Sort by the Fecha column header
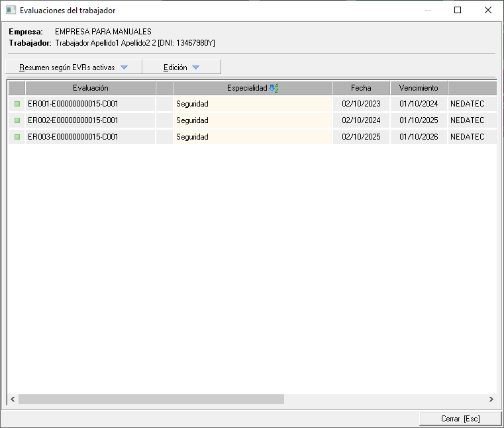 tap(361, 88)
